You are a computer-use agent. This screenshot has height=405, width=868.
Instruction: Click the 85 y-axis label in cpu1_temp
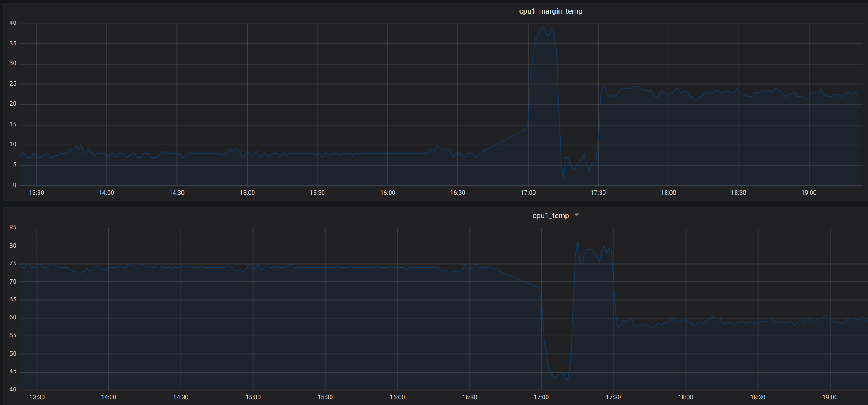pos(13,227)
